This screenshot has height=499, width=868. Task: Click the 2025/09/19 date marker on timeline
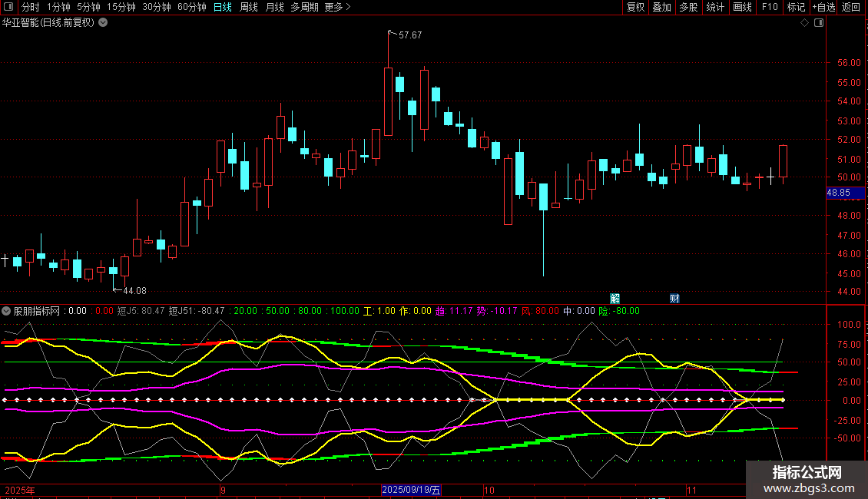point(412,490)
